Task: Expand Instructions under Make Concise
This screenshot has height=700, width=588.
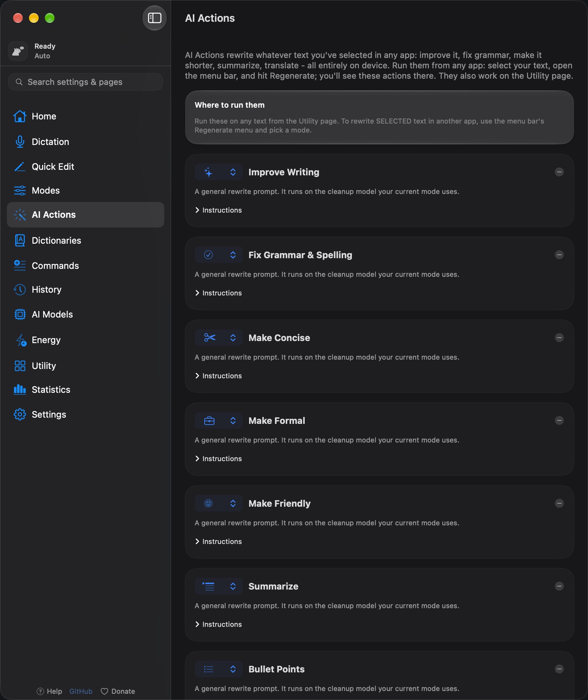Action: 218,376
